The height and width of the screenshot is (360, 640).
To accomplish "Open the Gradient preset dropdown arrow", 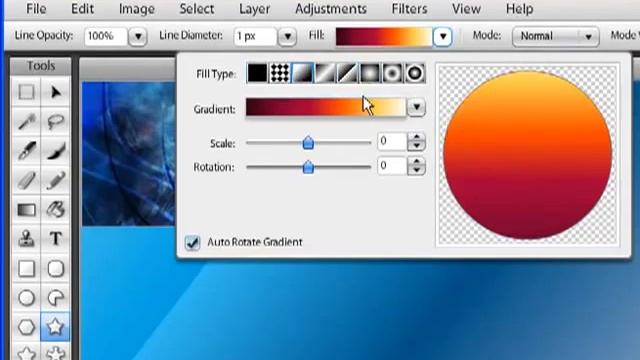I will tap(416, 107).
